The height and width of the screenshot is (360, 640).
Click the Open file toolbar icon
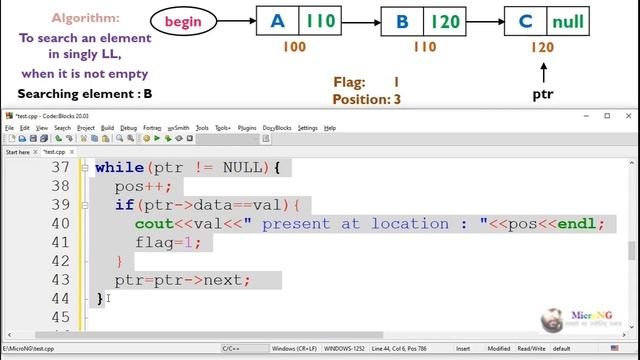click(x=22, y=139)
